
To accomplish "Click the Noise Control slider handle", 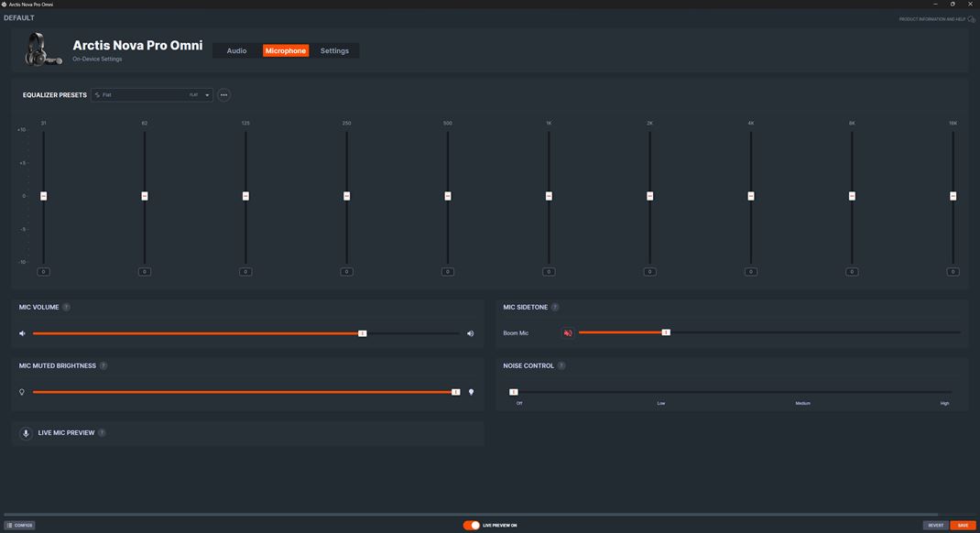I will pos(514,392).
